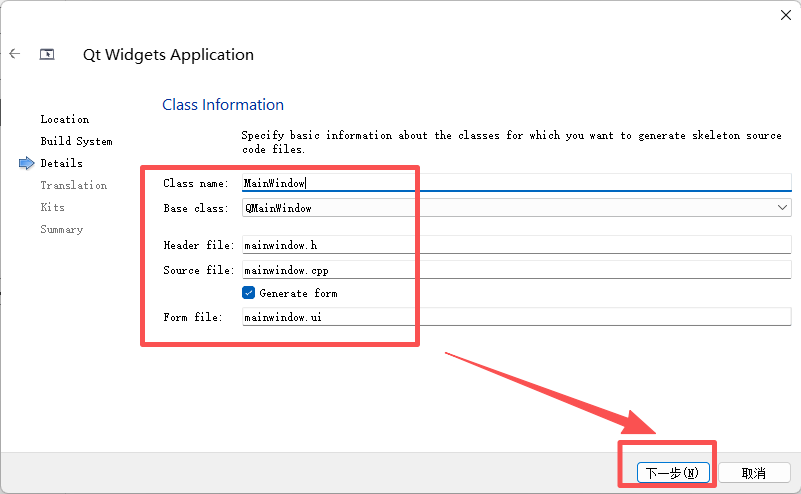Select the Location step in the sidebar
The image size is (801, 494).
click(x=65, y=119)
